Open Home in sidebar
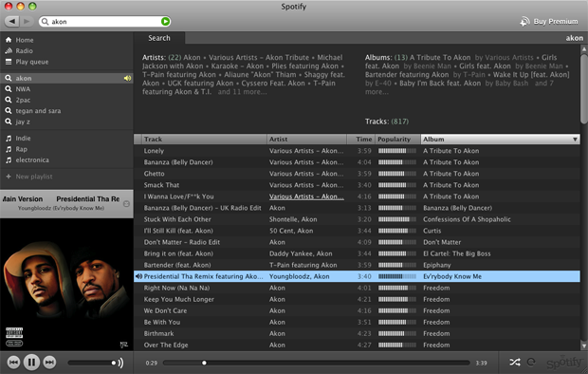 25,40
